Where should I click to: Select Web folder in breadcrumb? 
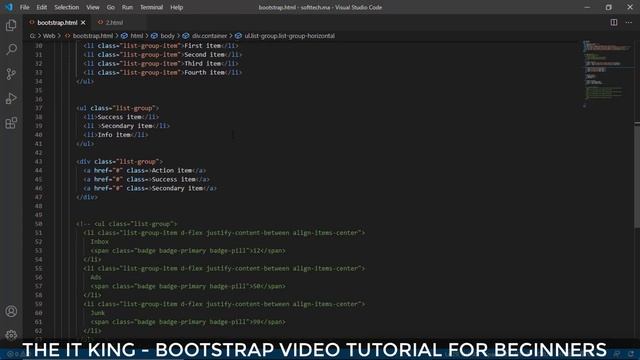pos(49,36)
